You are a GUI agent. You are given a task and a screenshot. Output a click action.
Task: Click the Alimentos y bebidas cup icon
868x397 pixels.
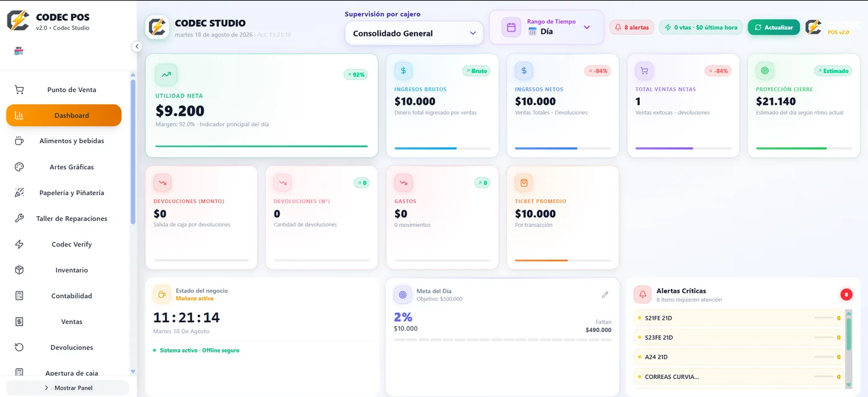click(x=19, y=141)
